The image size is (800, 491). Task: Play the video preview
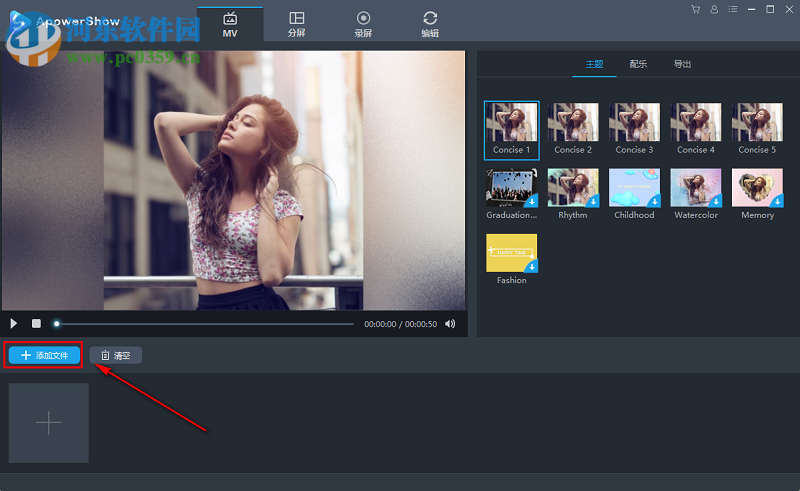pos(14,324)
